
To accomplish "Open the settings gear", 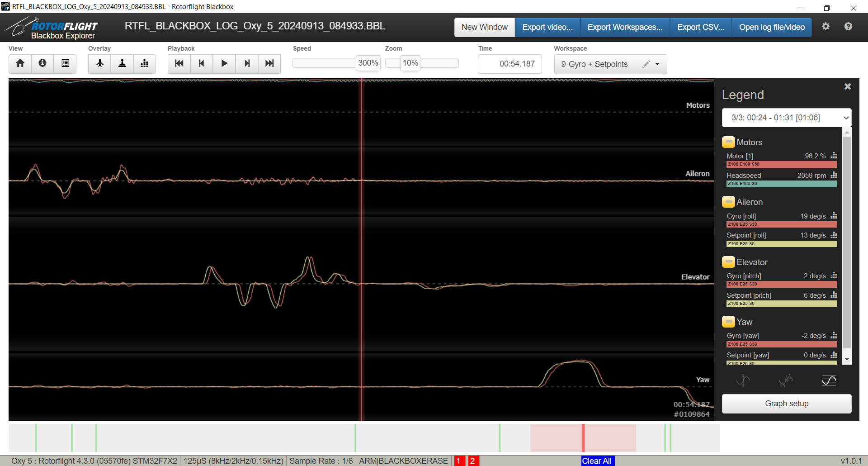I will pos(826,27).
